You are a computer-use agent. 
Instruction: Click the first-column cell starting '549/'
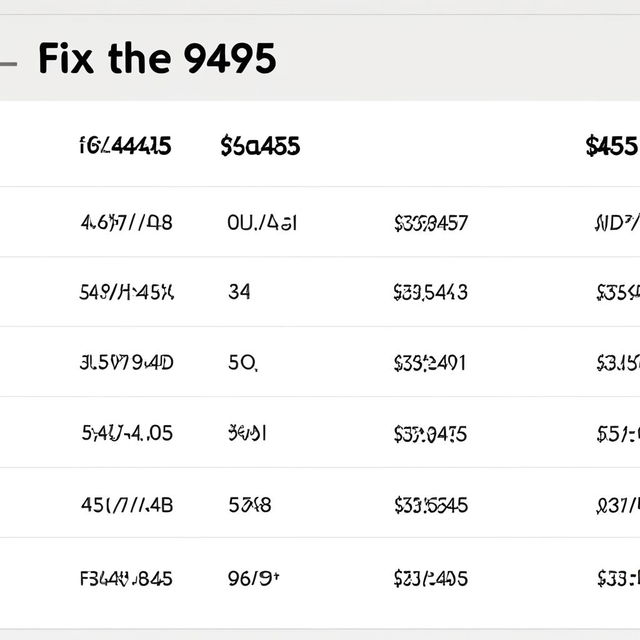127,292
